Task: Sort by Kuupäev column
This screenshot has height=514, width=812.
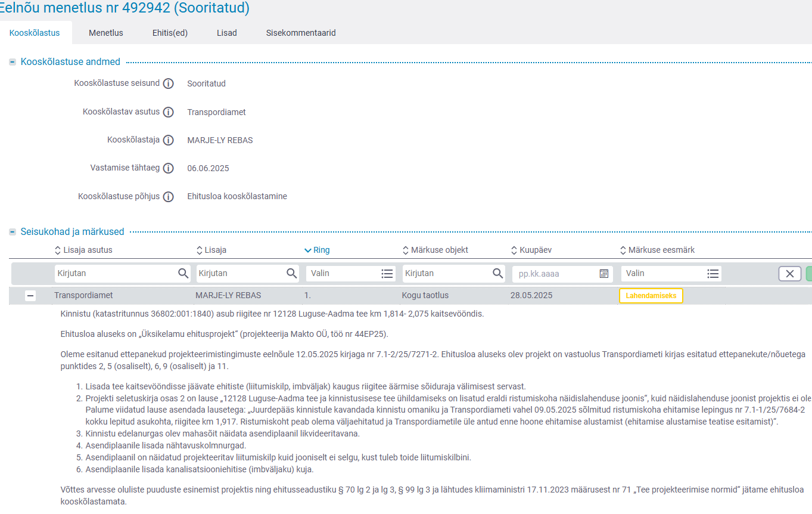Action: pos(531,250)
